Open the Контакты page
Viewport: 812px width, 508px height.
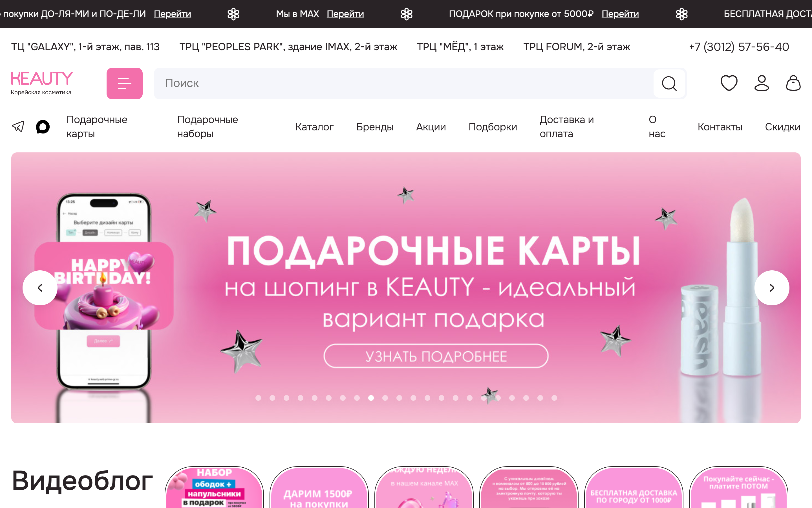(720, 127)
